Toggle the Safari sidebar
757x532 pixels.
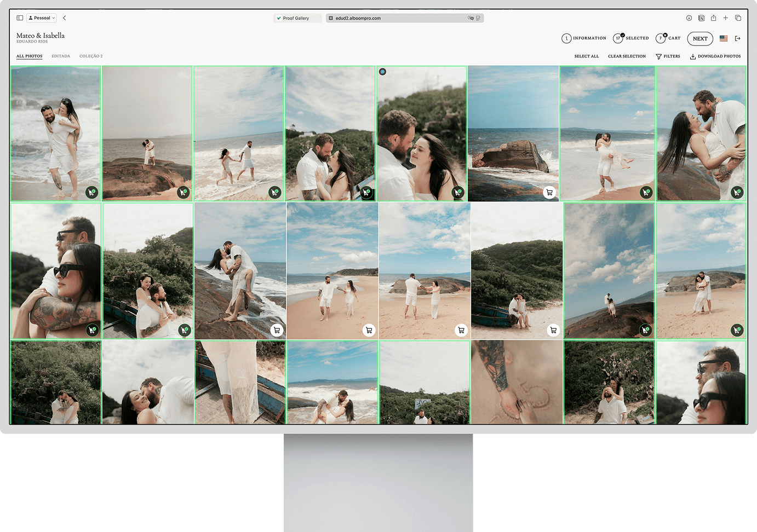tap(20, 18)
